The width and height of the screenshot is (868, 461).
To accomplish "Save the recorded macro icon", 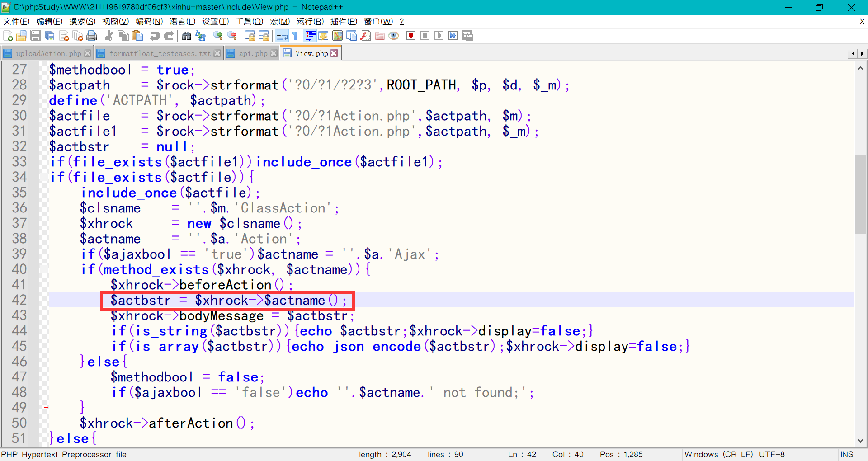I will tap(467, 36).
